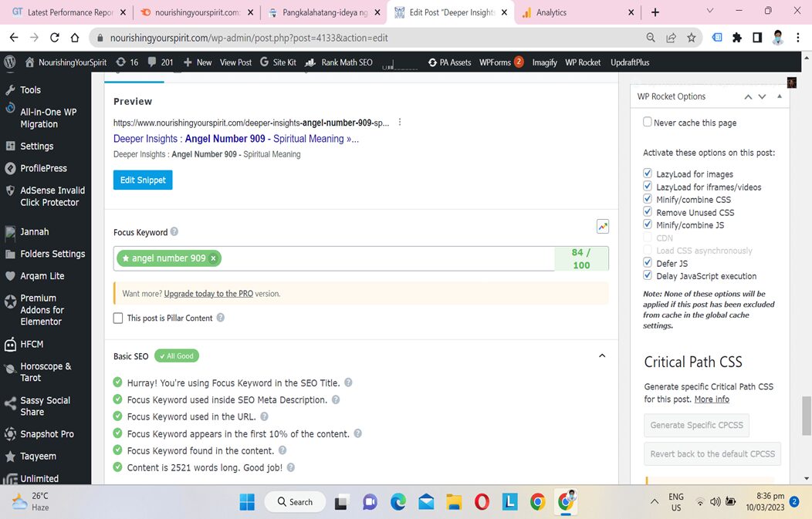Click the updates icon showing 16
812x519 pixels.
click(x=127, y=62)
